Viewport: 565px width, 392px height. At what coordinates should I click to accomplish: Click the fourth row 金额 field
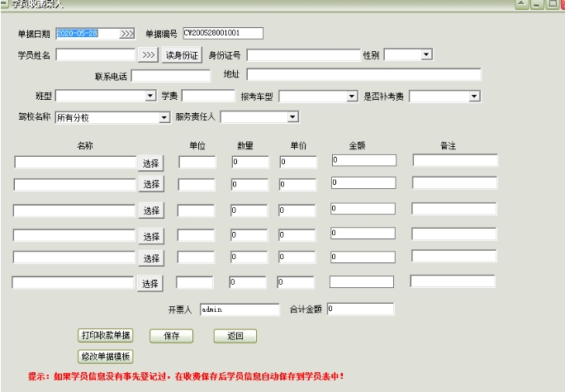point(363,234)
